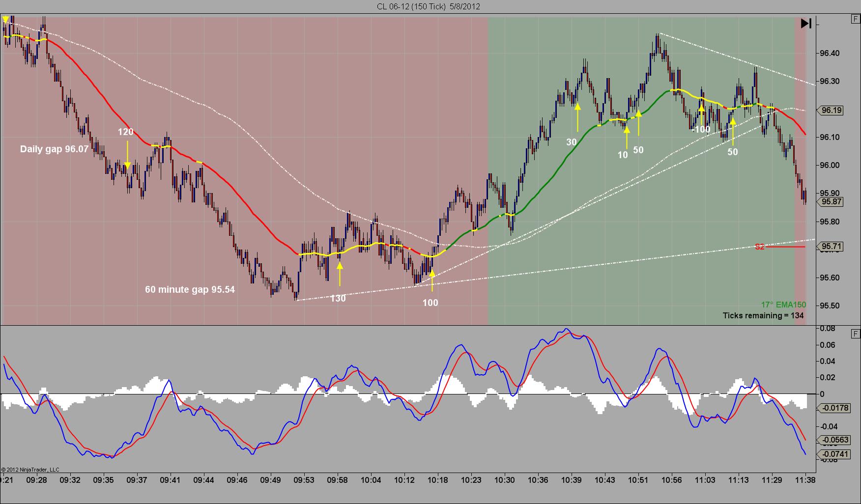The image size is (861, 504).
Task: Click the 96.40 price axis label
Action: (x=830, y=53)
